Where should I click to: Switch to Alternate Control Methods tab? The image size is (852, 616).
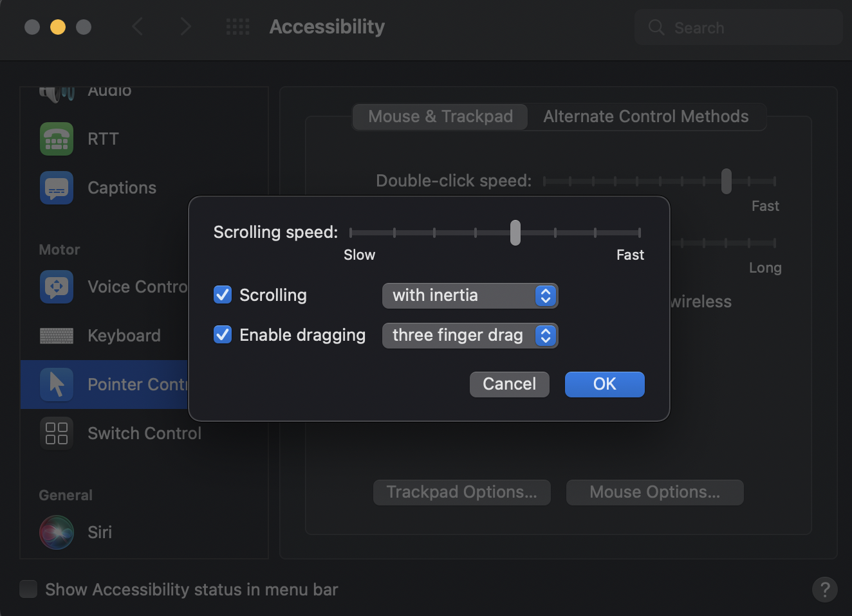[645, 117]
